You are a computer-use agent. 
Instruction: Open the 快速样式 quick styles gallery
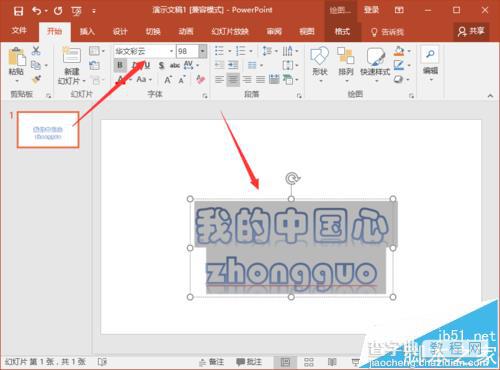click(375, 65)
